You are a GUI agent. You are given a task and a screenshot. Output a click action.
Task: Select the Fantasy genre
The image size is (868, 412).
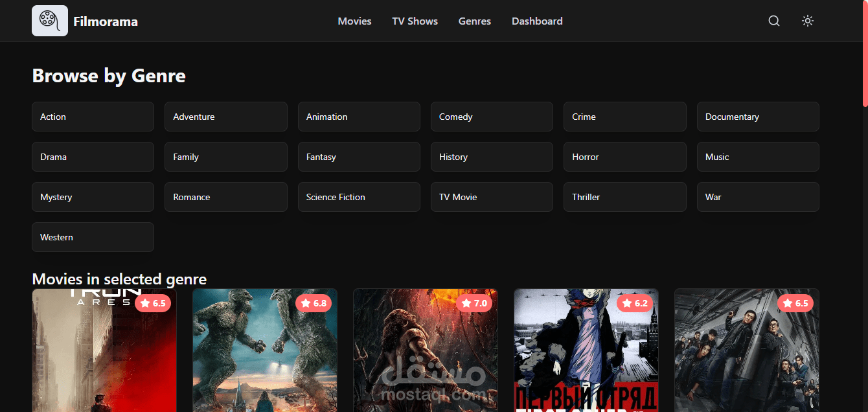(359, 157)
